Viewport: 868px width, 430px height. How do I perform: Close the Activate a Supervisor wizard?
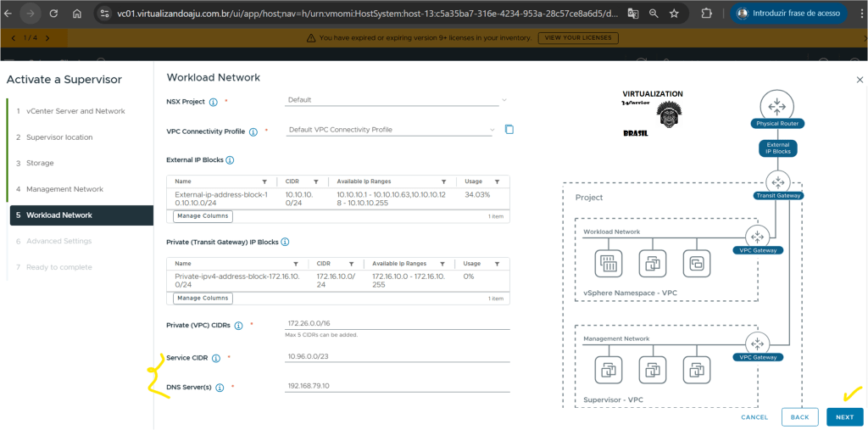[860, 80]
